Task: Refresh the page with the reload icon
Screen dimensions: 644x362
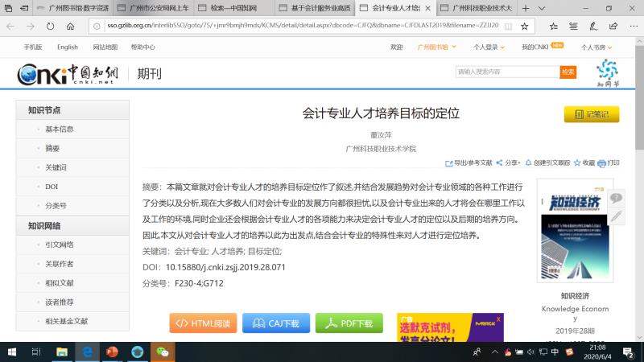Action: click(x=50, y=26)
